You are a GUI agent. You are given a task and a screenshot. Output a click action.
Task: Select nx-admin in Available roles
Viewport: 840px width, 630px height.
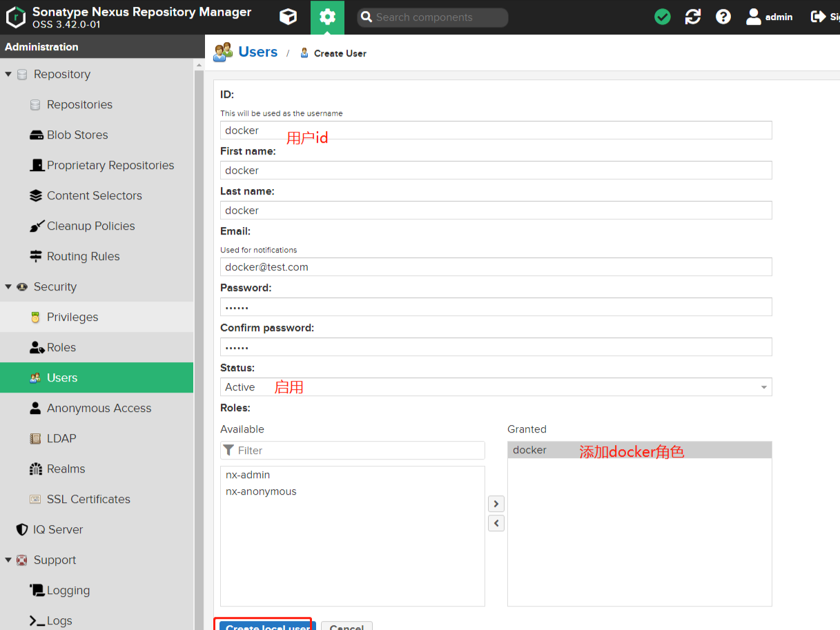coord(353,475)
